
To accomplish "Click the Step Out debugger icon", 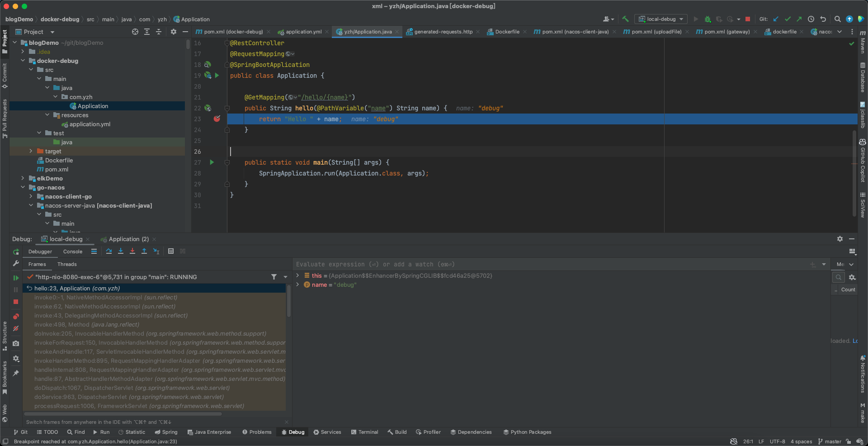I will point(144,251).
